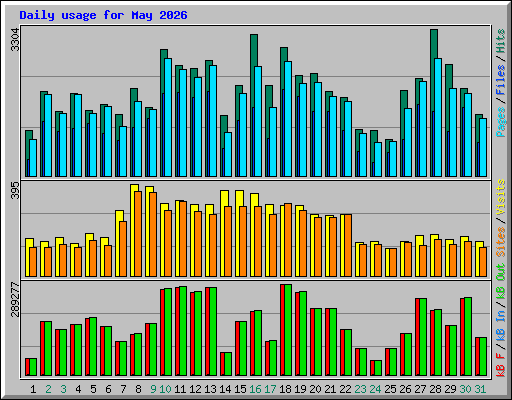512x400 pixels.
Task: Click day 21 on the x-axis
Action: click(x=330, y=389)
